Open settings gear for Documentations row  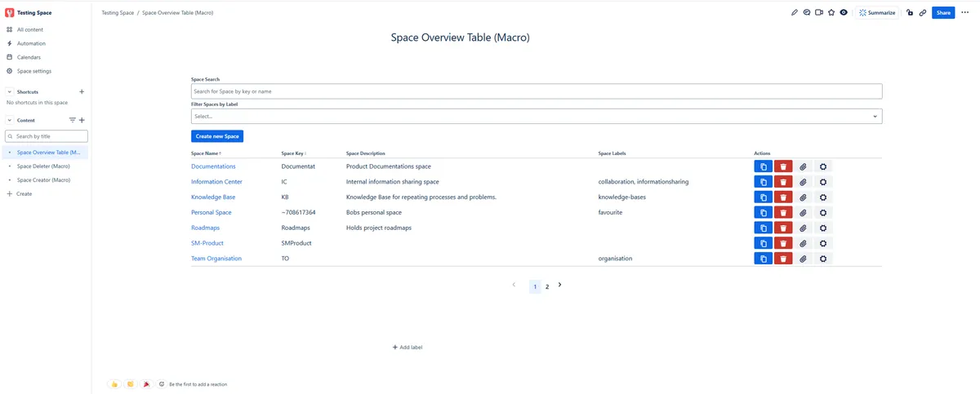823,166
